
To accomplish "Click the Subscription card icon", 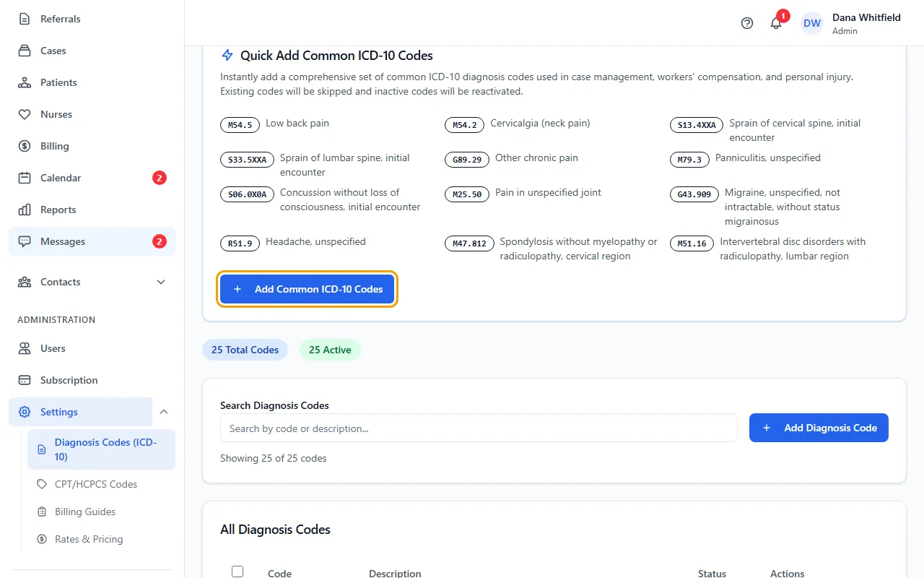I will 25,380.
